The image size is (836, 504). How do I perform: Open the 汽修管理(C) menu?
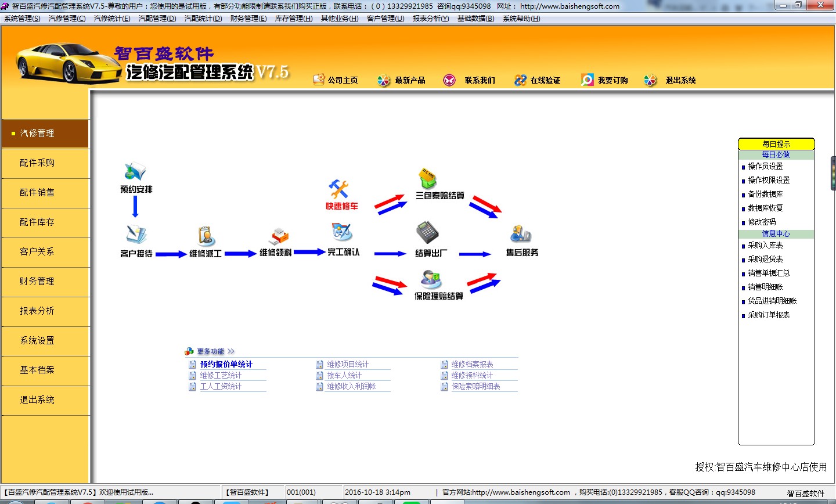67,19
